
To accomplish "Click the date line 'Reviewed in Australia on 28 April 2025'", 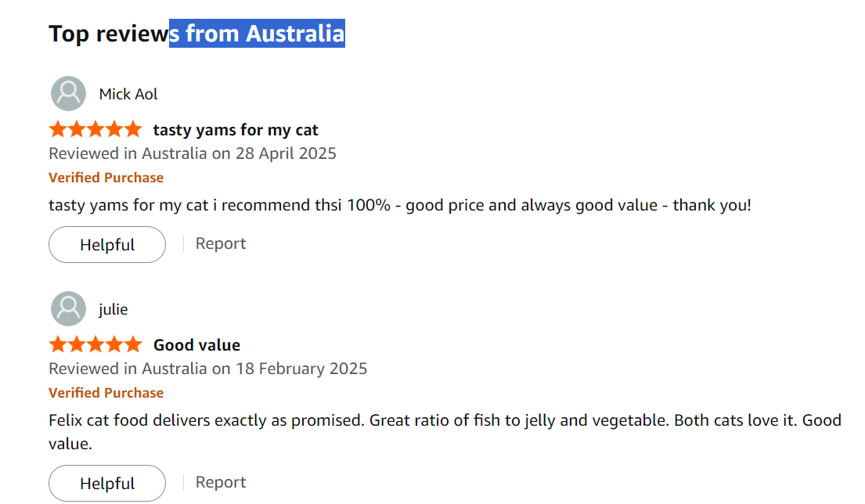I will [x=193, y=153].
